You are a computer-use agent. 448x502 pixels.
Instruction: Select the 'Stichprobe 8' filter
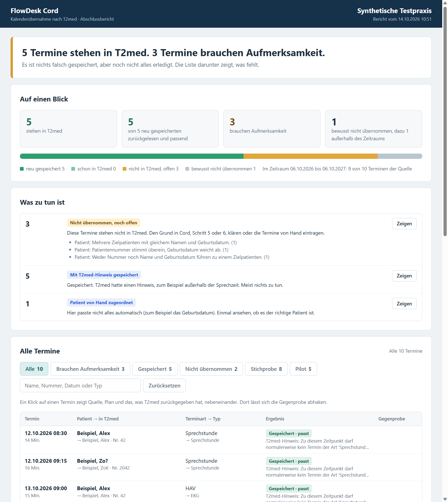point(266,369)
